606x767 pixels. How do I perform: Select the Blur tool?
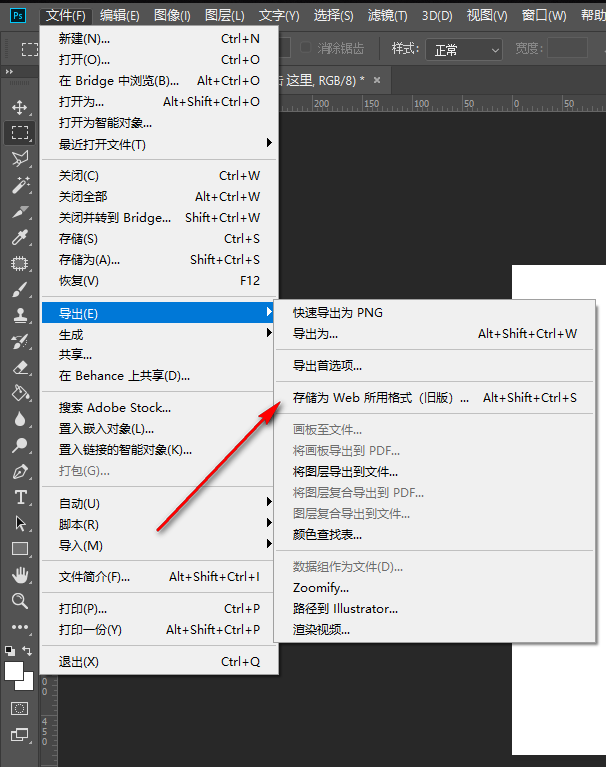20,419
